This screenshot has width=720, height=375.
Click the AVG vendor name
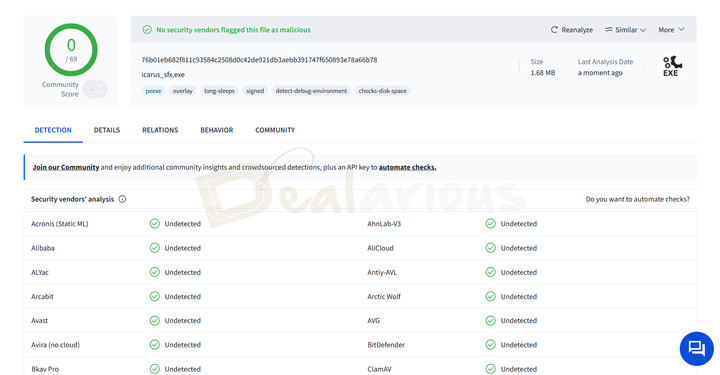click(x=373, y=320)
